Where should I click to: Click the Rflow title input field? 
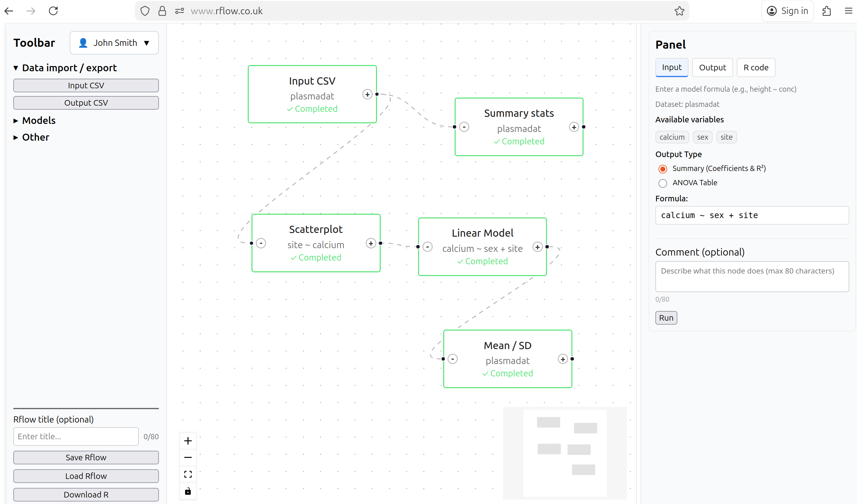76,436
